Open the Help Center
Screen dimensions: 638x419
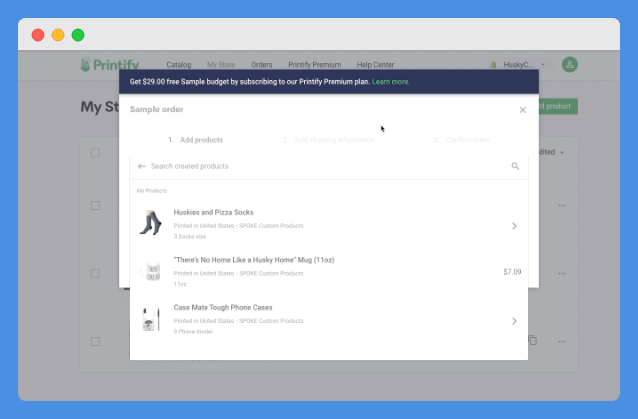pyautogui.click(x=375, y=65)
